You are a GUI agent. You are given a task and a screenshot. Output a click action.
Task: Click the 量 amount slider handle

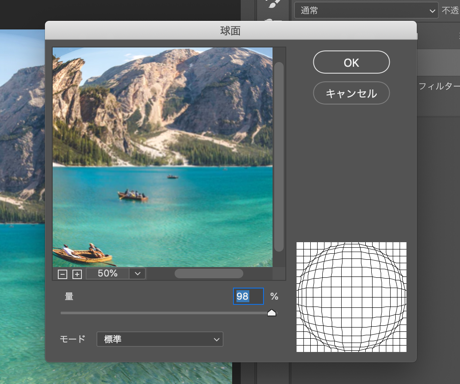click(x=272, y=313)
